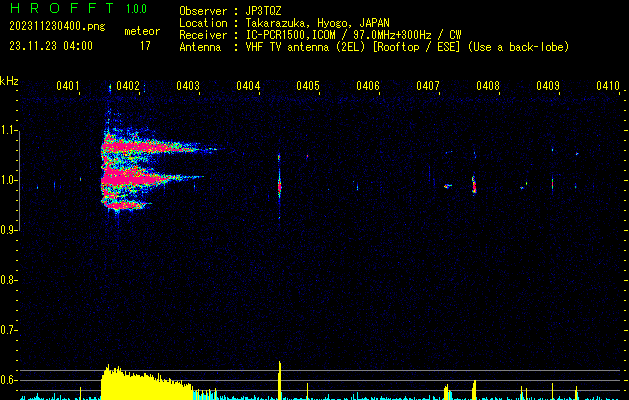This screenshot has width=629, height=400.
Task: Click the kHz unit label
Action: point(9,81)
